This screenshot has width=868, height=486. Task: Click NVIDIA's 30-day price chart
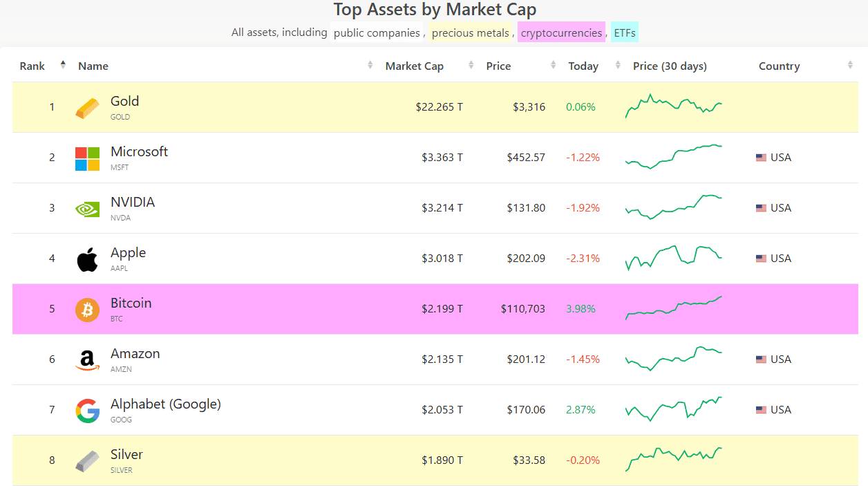(673, 207)
